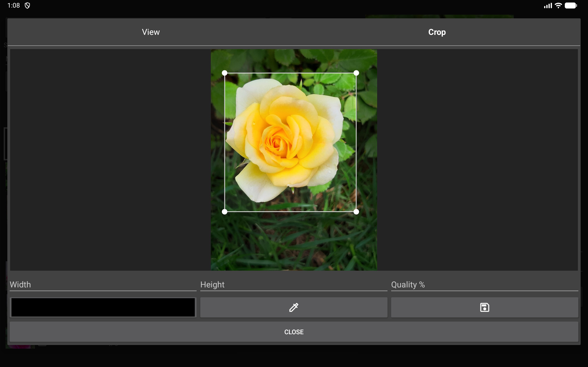Click the black background color swatch

pyautogui.click(x=103, y=307)
